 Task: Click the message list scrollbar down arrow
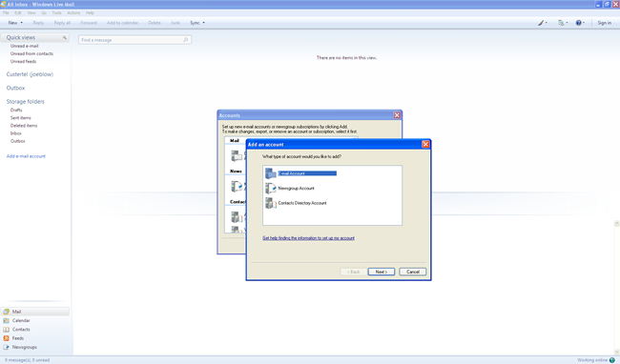(x=616, y=352)
